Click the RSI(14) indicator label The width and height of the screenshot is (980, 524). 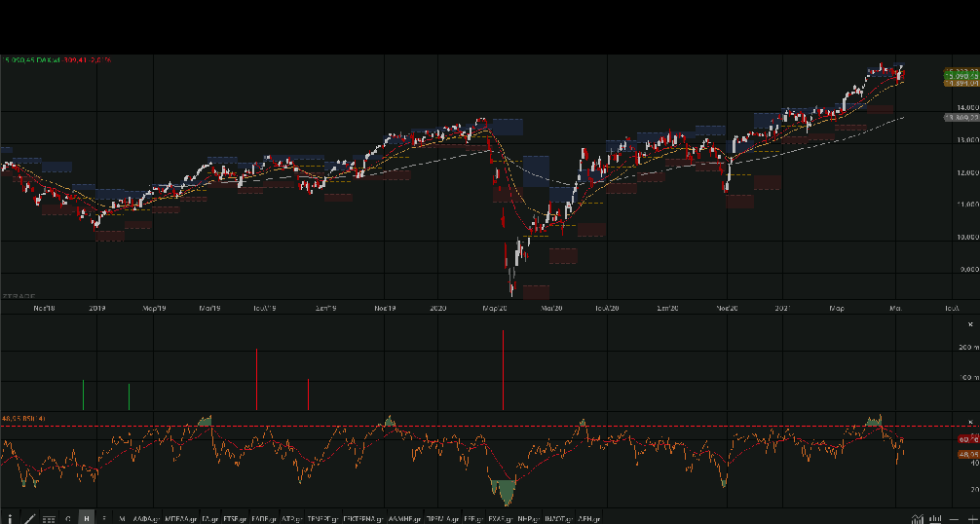(23, 418)
